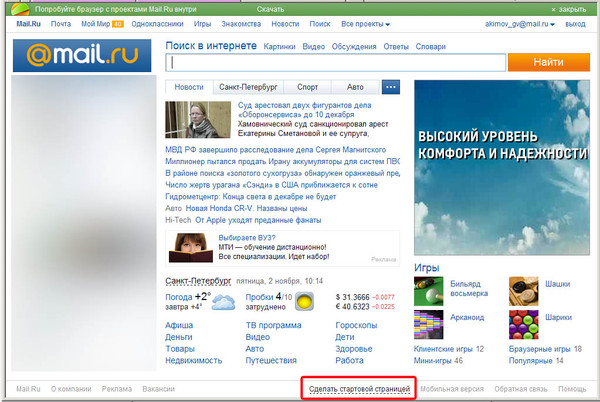Open the Шарики balls game icon
Screen dimensions: 600x402
[x=523, y=325]
